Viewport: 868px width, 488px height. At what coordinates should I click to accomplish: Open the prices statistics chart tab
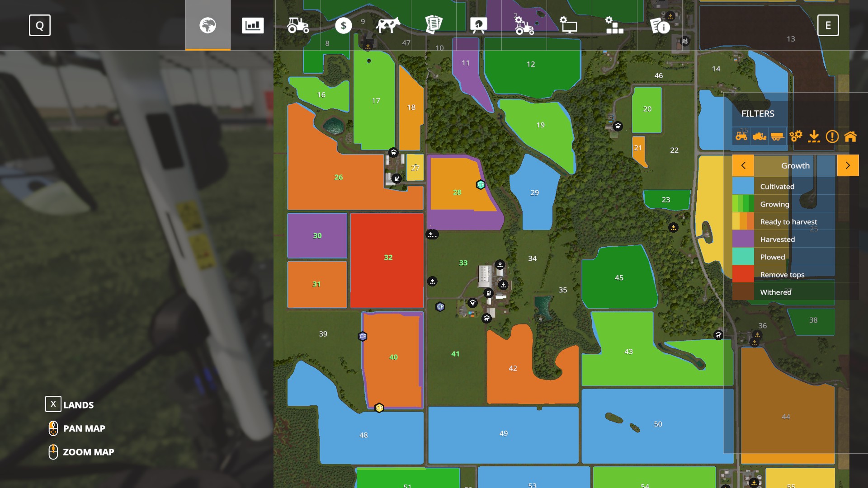pyautogui.click(x=253, y=25)
